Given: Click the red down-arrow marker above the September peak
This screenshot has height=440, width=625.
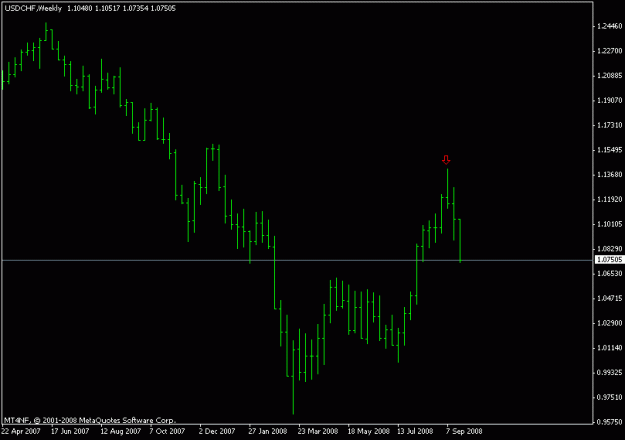Looking at the screenshot, I should [446, 160].
